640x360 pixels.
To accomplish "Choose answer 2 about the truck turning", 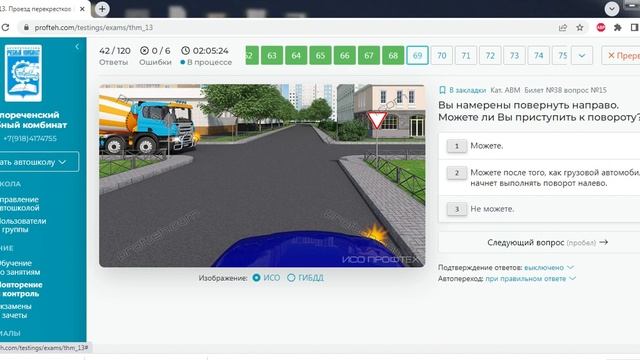I will [x=539, y=178].
